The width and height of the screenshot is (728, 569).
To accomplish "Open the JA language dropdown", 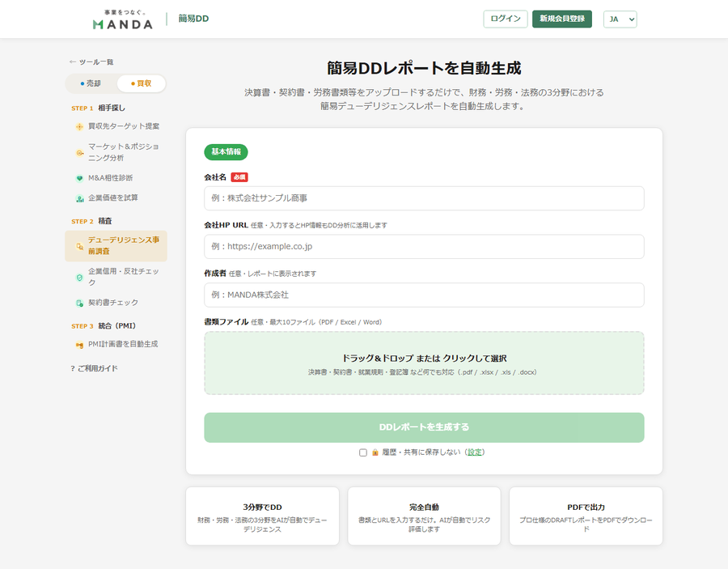I will click(x=620, y=19).
